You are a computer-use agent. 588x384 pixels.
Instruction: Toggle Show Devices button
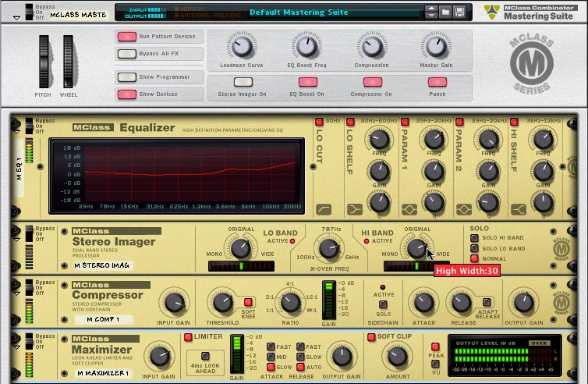pyautogui.click(x=127, y=94)
